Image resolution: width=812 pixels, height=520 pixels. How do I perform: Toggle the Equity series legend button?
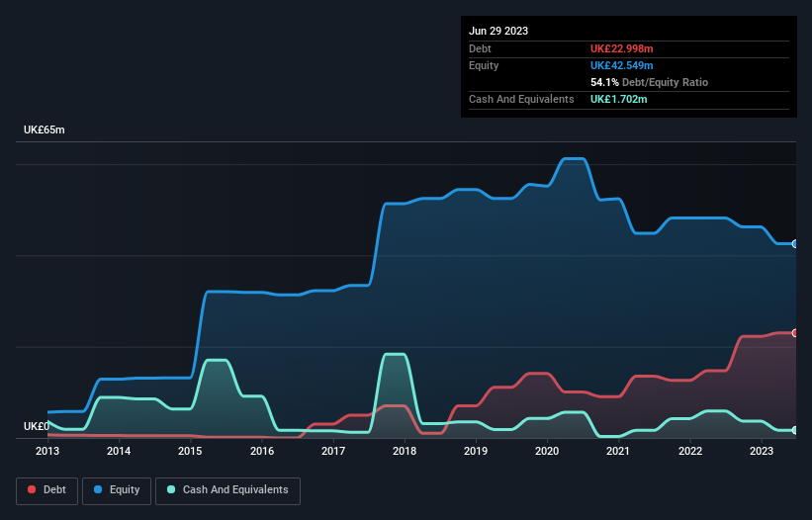117,490
